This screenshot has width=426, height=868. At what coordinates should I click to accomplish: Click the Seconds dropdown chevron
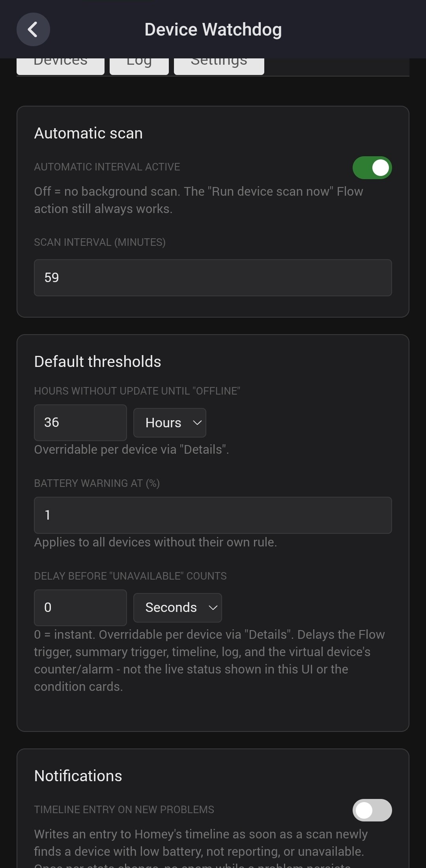[x=213, y=608]
